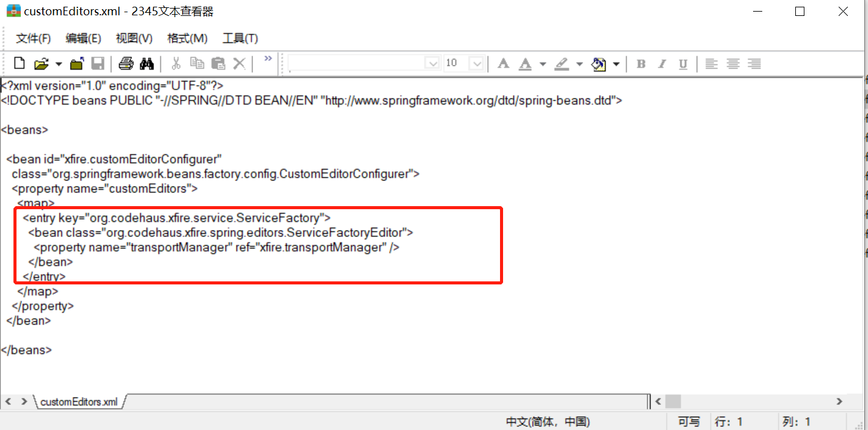Create a new document with the New icon
The image size is (868, 430).
pos(20,64)
